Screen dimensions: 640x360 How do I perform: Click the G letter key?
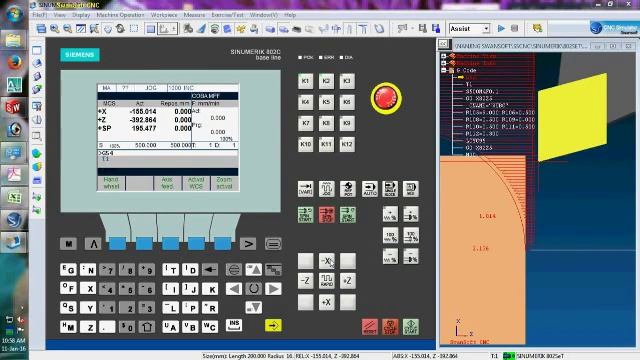coord(68,270)
